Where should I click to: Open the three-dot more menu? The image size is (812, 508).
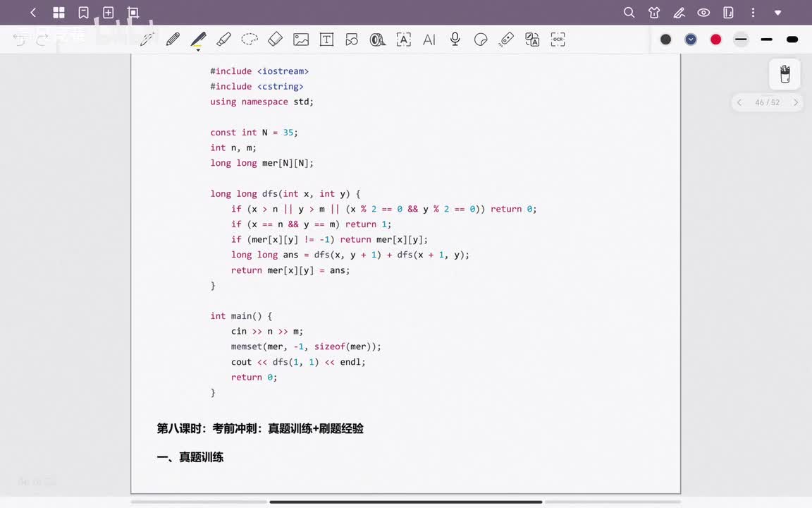click(753, 13)
